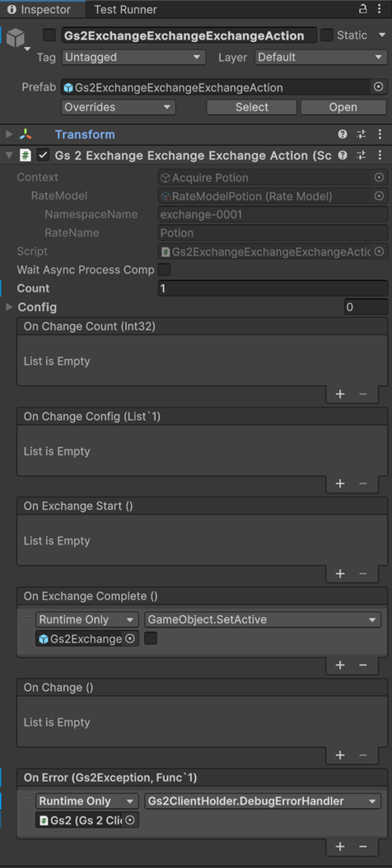Open the Exchange Action script's three-dot menu
The height and width of the screenshot is (868, 392).
click(x=380, y=156)
